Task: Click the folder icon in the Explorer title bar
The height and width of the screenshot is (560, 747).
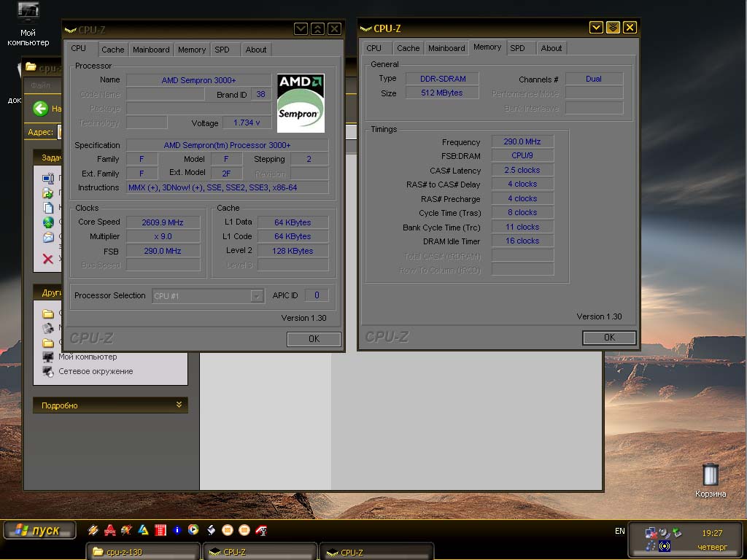Action: [x=31, y=67]
